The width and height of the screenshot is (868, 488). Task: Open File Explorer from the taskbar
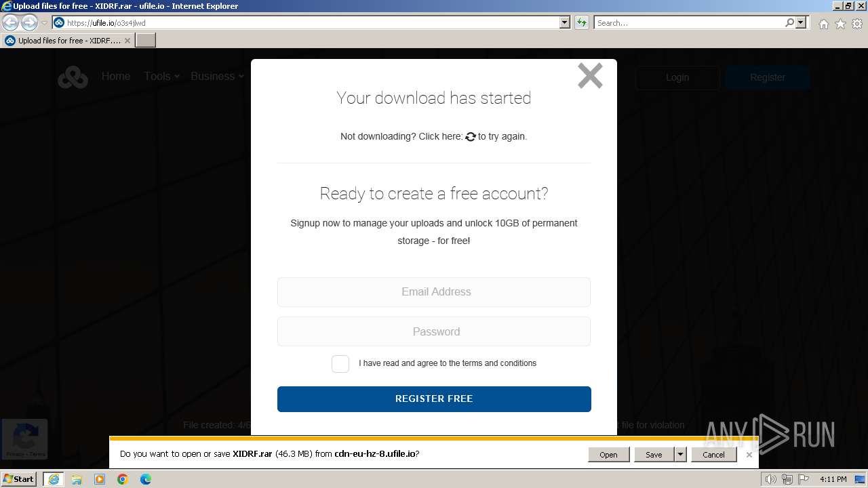point(77,479)
